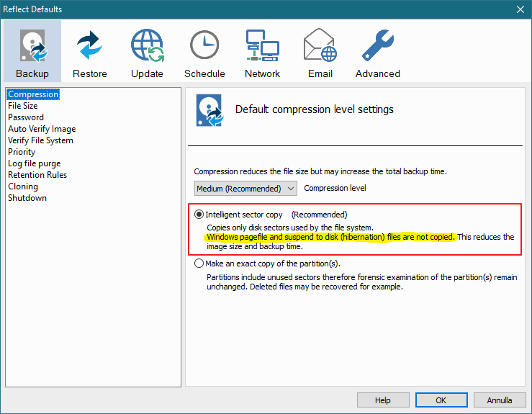The image size is (532, 414).
Task: Select Make an exact copy radio button
Action: click(199, 264)
